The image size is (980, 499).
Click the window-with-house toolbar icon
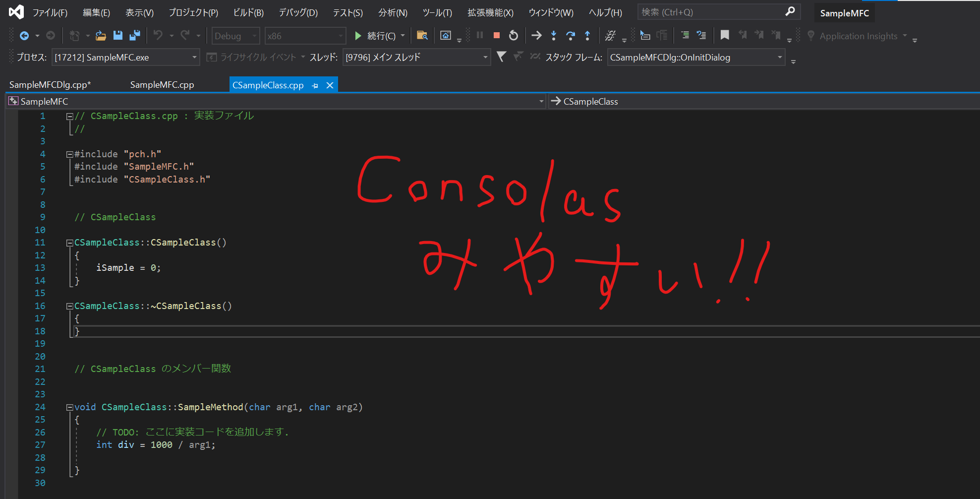pos(446,36)
